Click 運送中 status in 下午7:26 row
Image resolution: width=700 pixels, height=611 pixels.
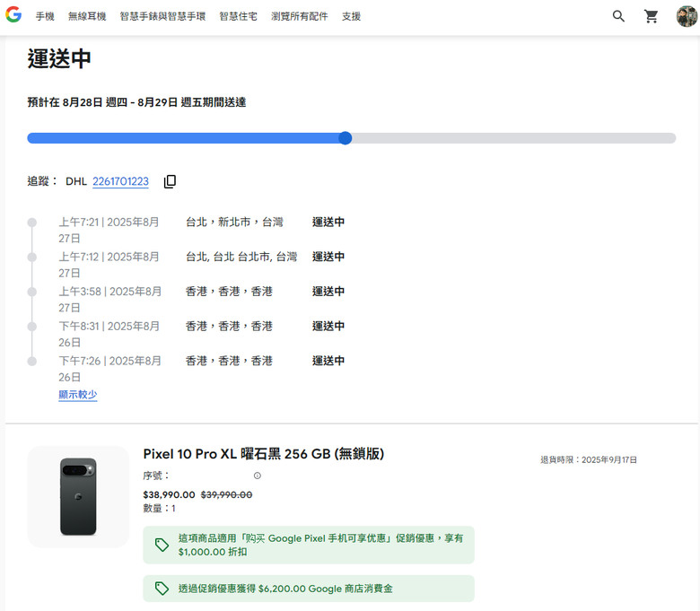[328, 361]
